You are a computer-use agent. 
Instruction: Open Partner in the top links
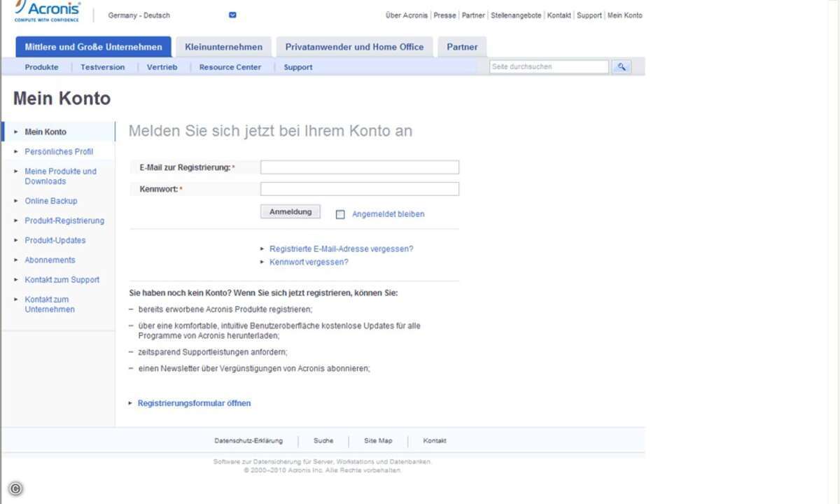tap(473, 15)
